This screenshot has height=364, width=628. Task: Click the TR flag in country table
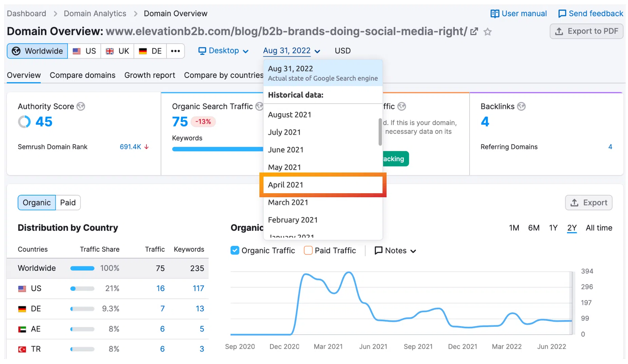click(22, 349)
